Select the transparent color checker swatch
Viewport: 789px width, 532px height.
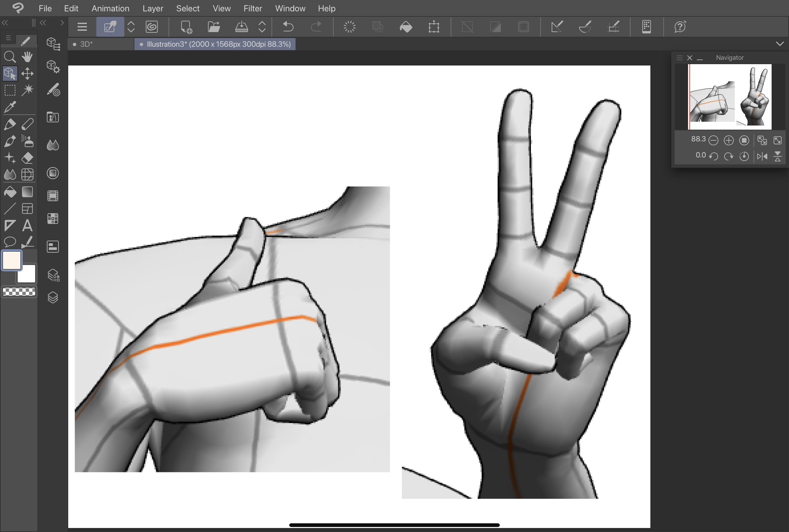point(19,291)
